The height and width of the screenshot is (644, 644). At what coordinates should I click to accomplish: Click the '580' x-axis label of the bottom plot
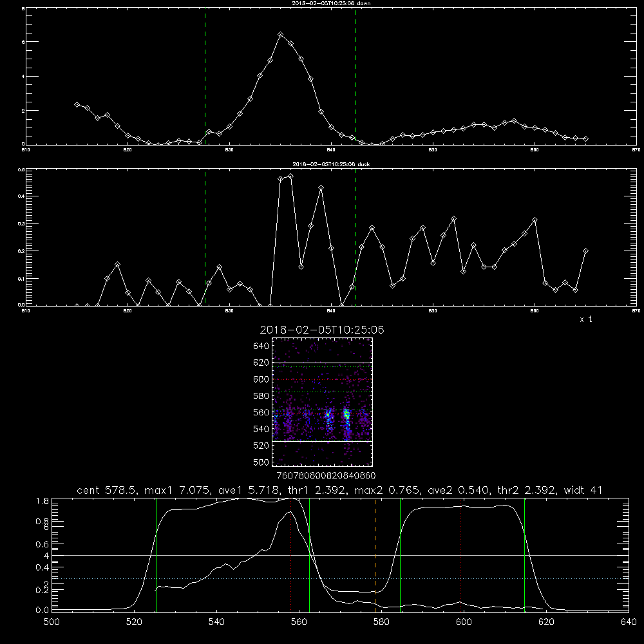click(381, 622)
